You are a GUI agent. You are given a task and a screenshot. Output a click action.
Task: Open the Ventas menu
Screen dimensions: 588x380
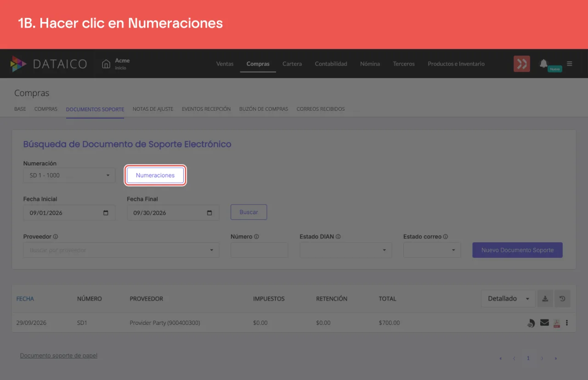click(225, 64)
